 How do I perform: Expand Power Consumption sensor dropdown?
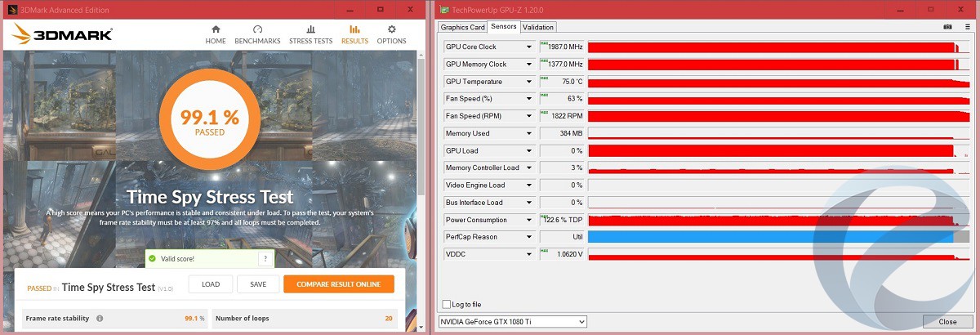[x=529, y=220]
